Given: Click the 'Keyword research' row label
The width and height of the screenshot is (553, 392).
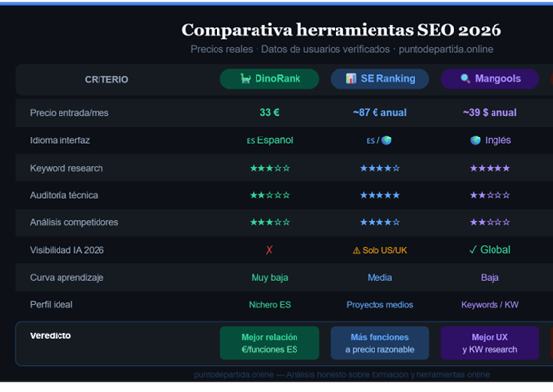Looking at the screenshot, I should (66, 168).
